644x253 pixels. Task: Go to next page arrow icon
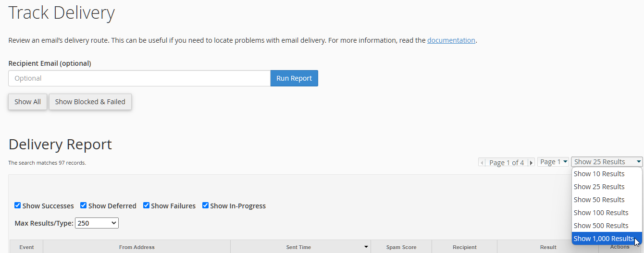[531, 163]
